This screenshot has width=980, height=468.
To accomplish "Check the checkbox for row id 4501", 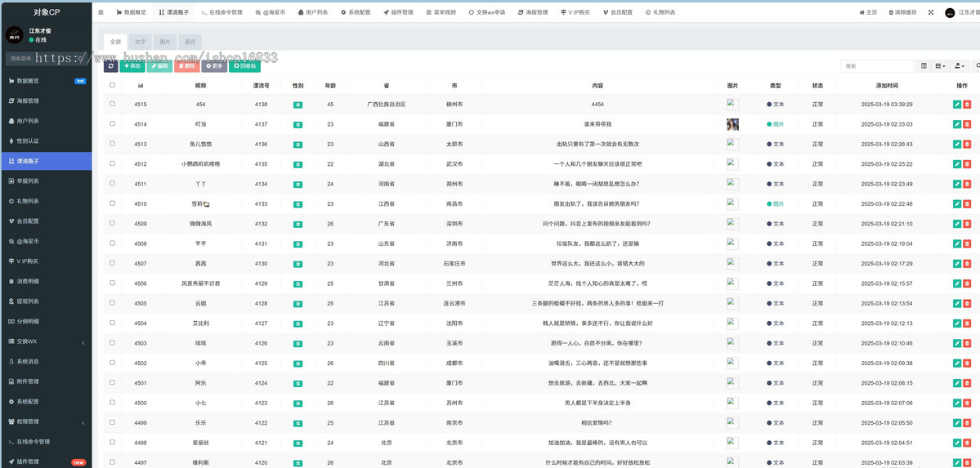I will 113,382.
